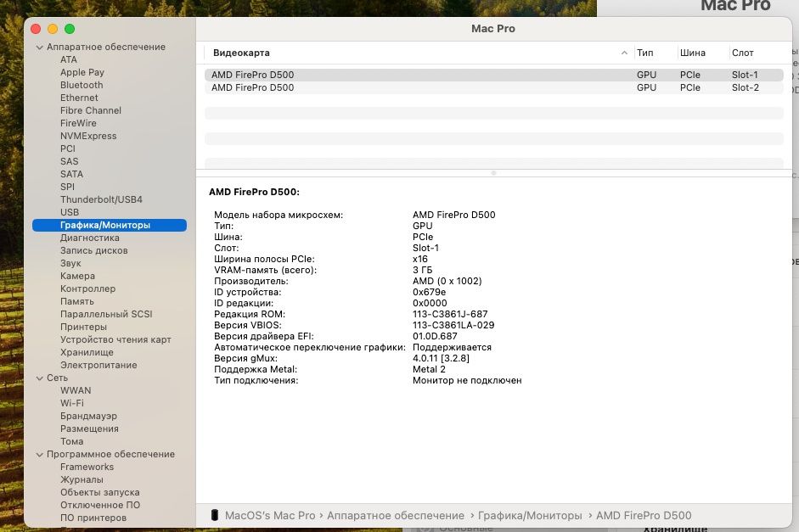Open Диагностика in the sidebar

point(90,238)
